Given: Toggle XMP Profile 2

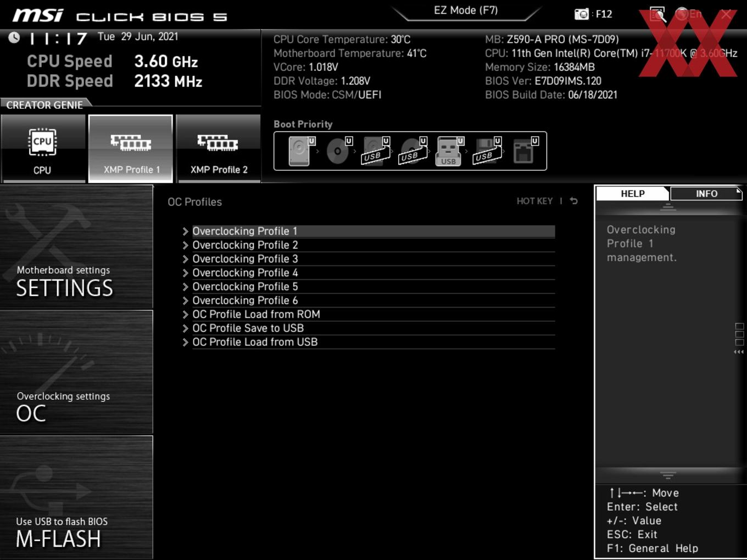Looking at the screenshot, I should pos(219,149).
